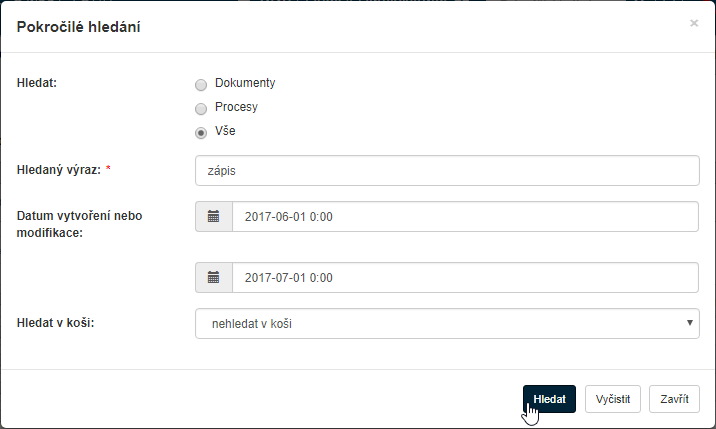Select the Dokumenty radio button
The image size is (716, 429).
[201, 85]
